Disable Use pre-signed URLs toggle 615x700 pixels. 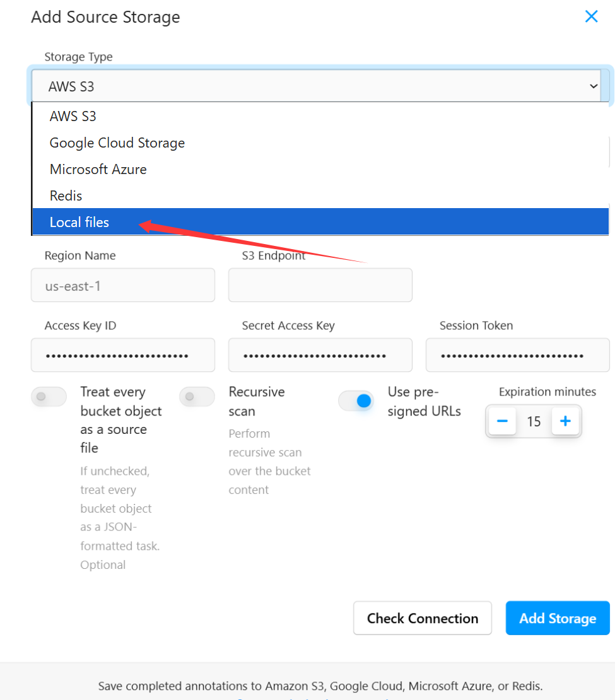[356, 401]
